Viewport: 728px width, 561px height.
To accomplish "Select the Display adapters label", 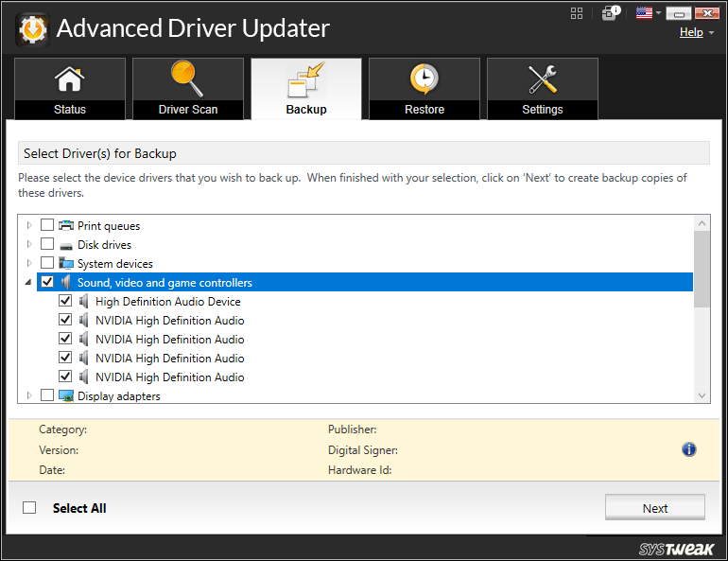I will coord(119,396).
